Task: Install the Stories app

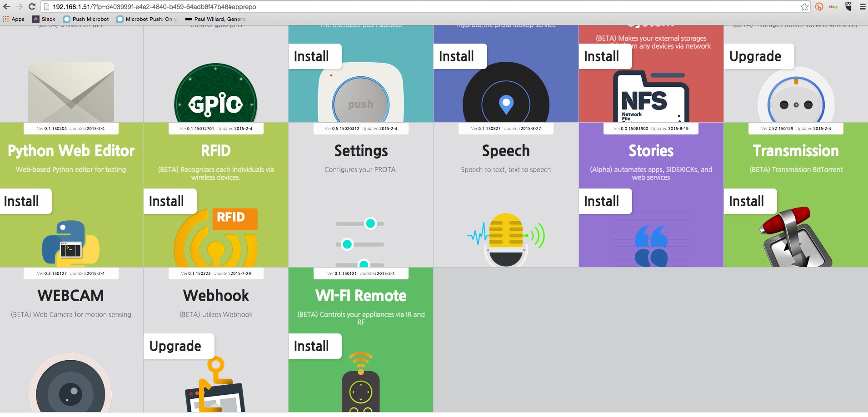Action: click(605, 201)
